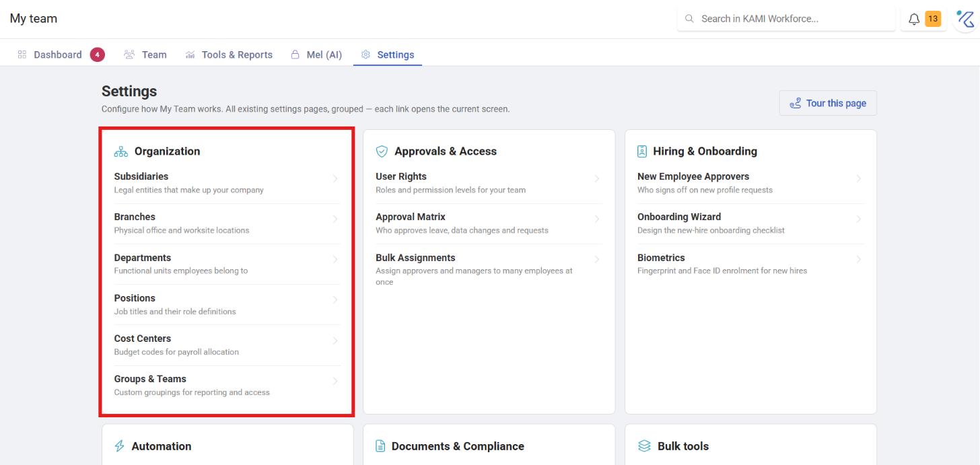Click the notification bell icon

(x=914, y=19)
